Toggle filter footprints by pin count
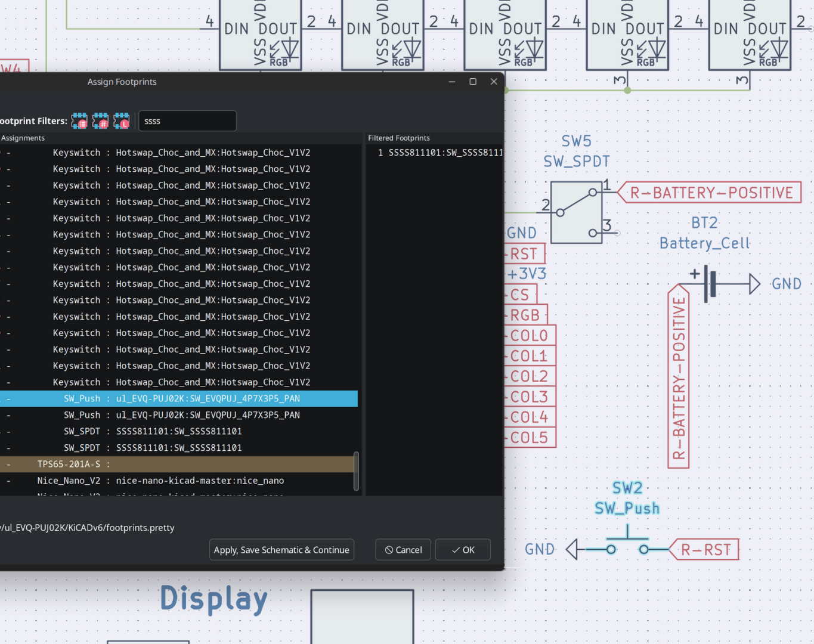Viewport: 814px width, 644px height. [x=100, y=121]
